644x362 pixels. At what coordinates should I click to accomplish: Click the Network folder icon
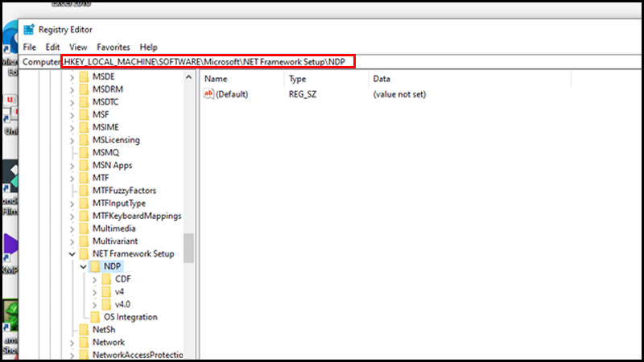tap(84, 343)
